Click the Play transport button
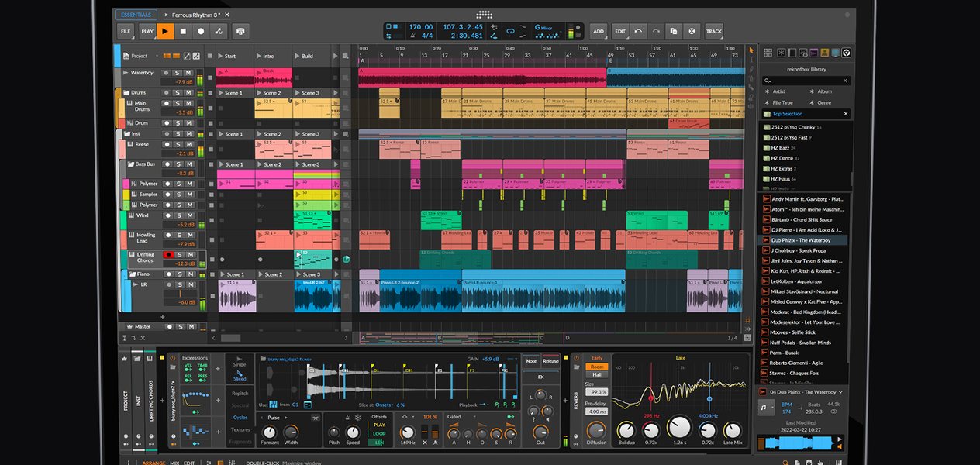The height and width of the screenshot is (465, 980). tap(165, 31)
